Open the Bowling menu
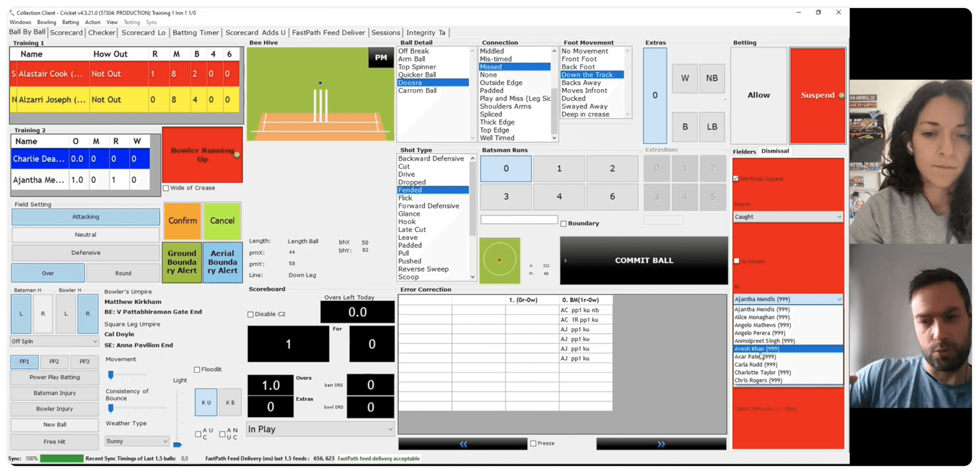 pyautogui.click(x=46, y=22)
